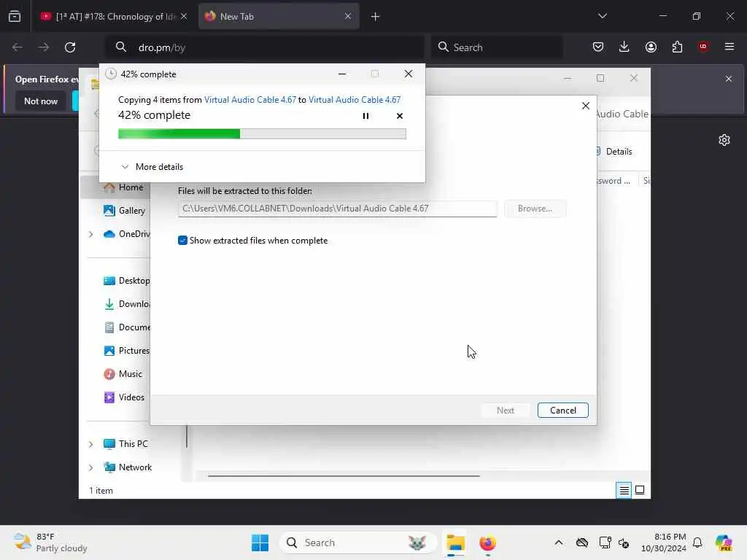
Task: Click Not now on Firefox prompt
Action: tap(41, 101)
